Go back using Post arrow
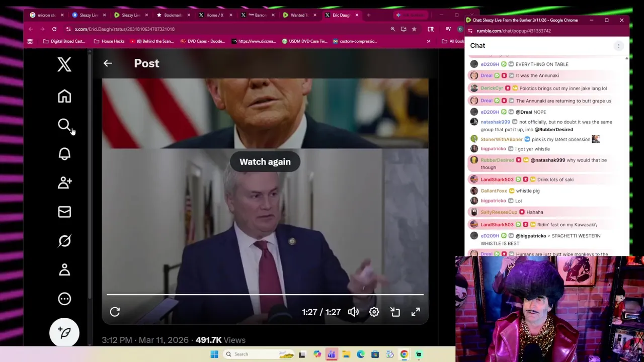644x362 pixels. 108,63
